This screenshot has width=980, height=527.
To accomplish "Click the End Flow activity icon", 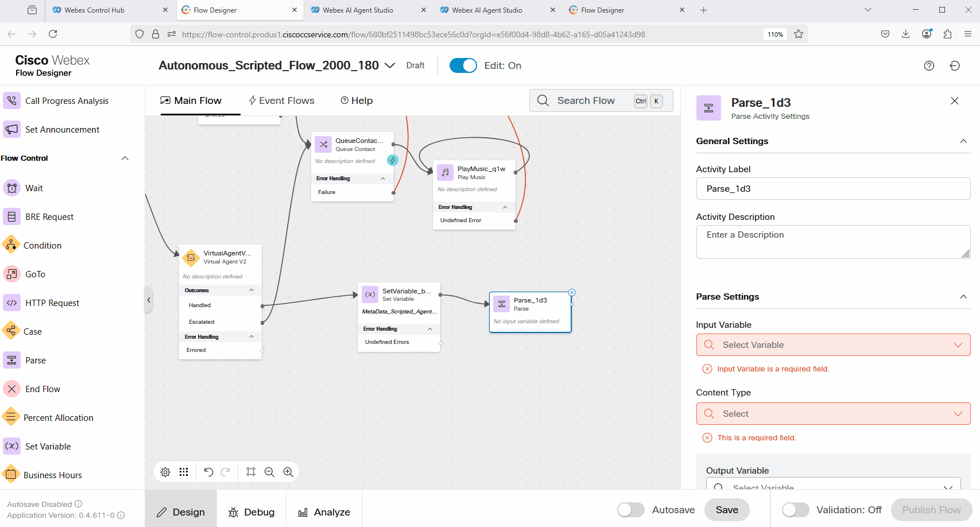I will [11, 389].
